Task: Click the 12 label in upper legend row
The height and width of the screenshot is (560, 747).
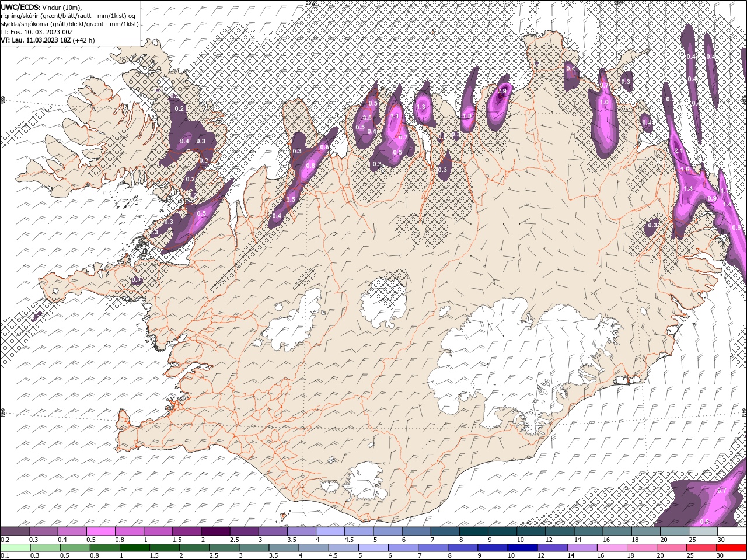Action: coord(549,540)
